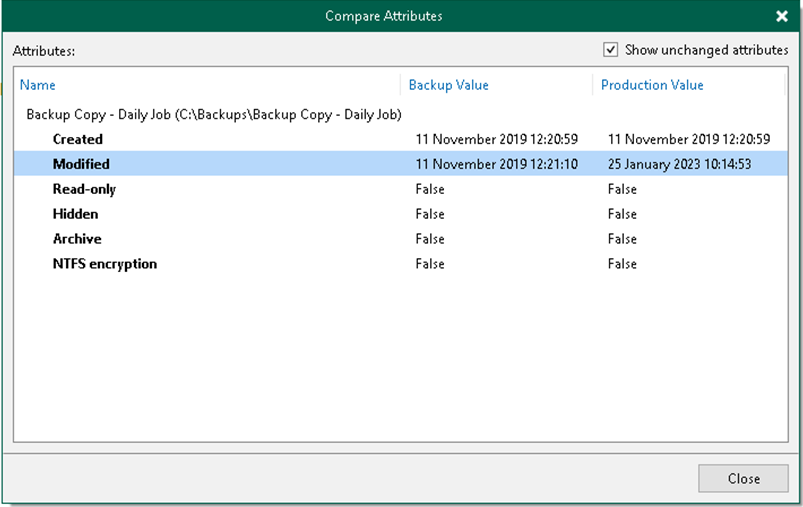The height and width of the screenshot is (507, 803).
Task: Click the Production Value column header
Action: [x=652, y=85]
